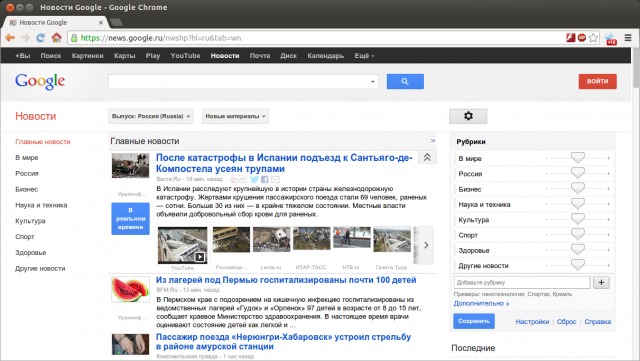640x361 pixels.
Task: Click the Сброс link
Action: 567,322
